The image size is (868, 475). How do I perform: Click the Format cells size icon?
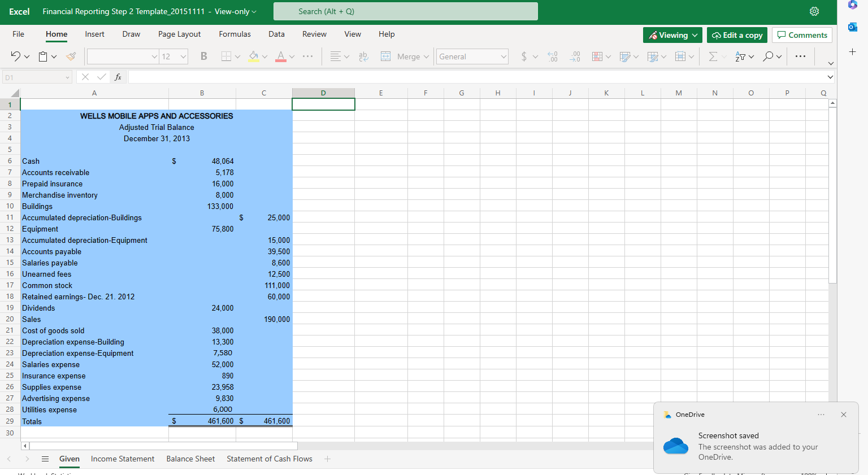coord(680,56)
